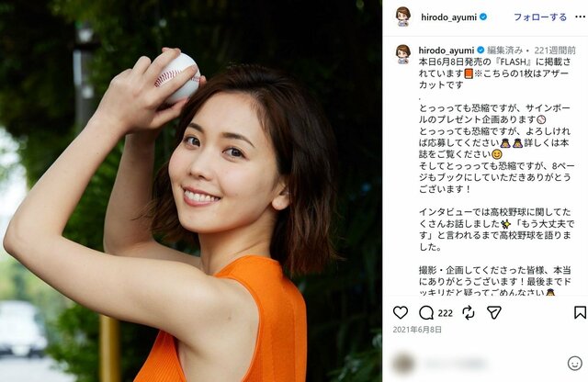The width and height of the screenshot is (588, 382).
Task: Click header profile avatar of hirodo_ayumi
Action: tap(403, 17)
